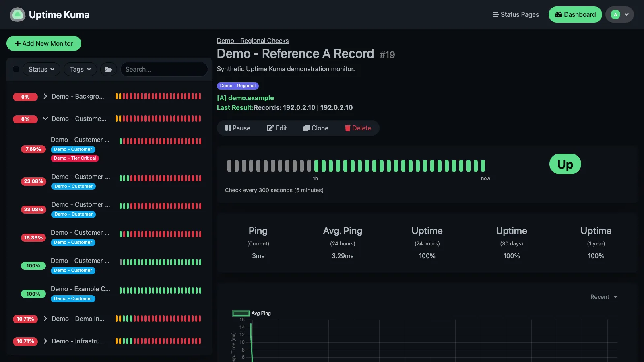
Task: Click the [A] demo.example hostname text
Action: pyautogui.click(x=246, y=98)
